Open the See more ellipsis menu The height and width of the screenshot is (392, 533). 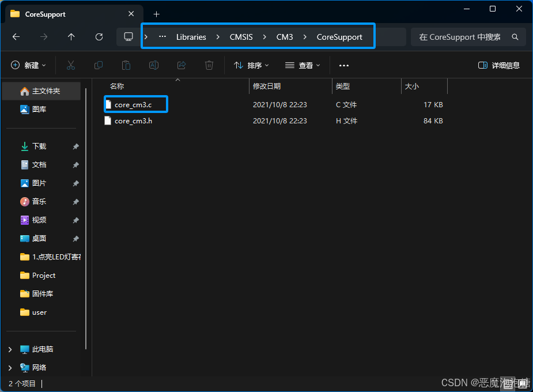click(344, 65)
